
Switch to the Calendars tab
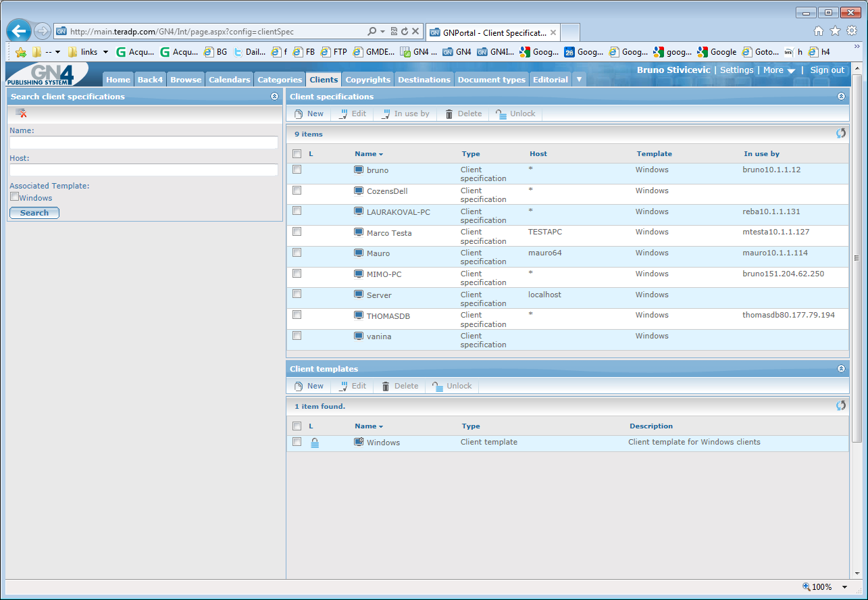tap(229, 79)
